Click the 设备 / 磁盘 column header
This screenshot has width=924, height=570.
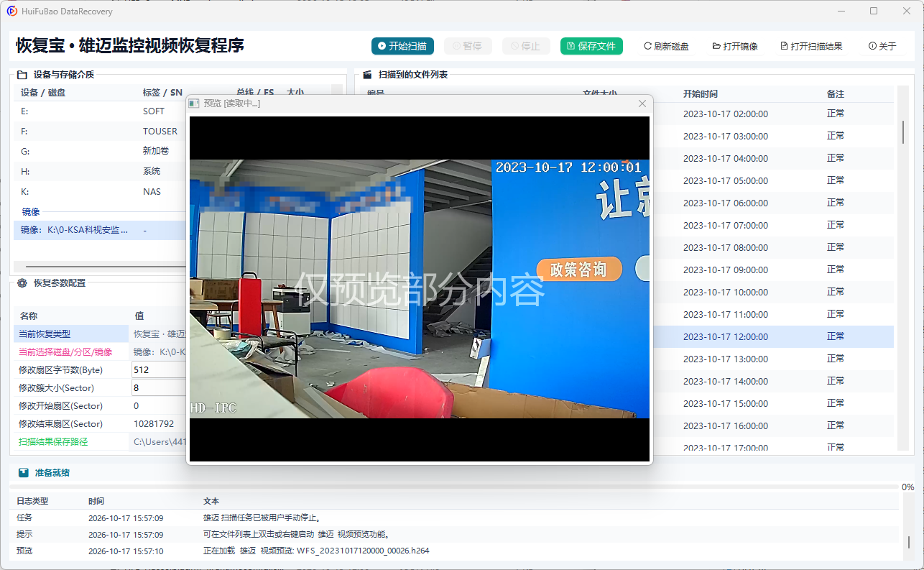click(x=43, y=93)
